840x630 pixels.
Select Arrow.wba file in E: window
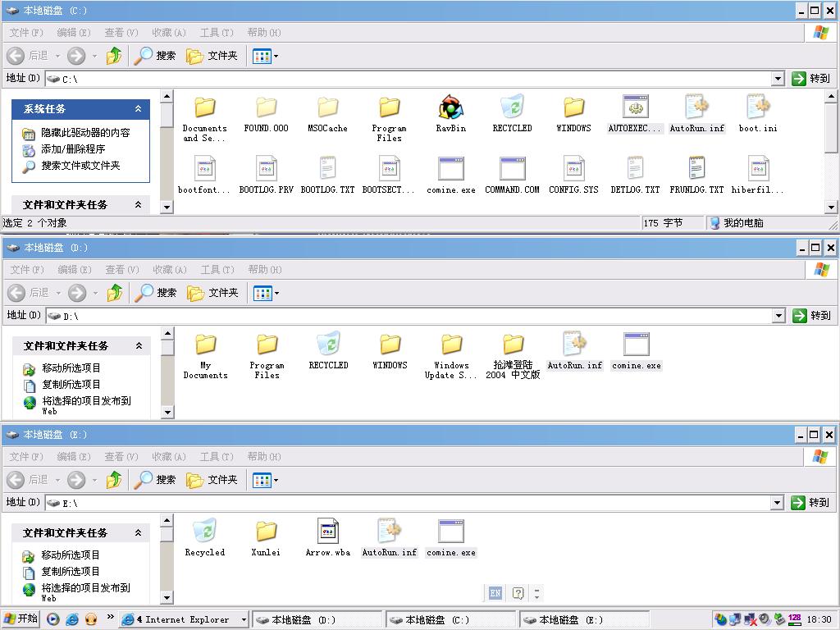[x=328, y=532]
